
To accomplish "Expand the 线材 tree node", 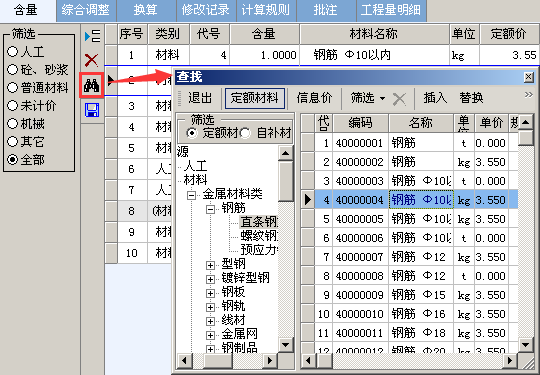I will coord(210,321).
